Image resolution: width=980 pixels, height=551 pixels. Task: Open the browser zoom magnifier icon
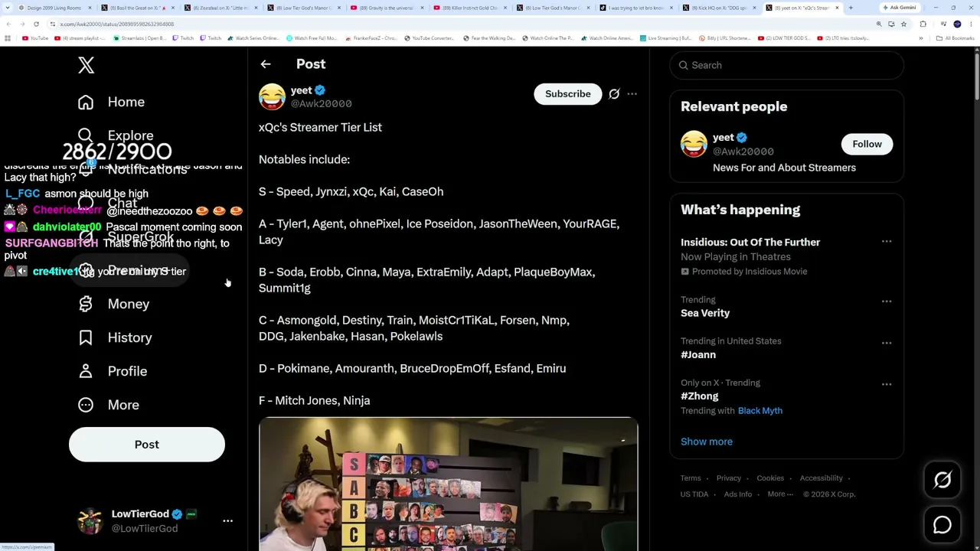879,24
